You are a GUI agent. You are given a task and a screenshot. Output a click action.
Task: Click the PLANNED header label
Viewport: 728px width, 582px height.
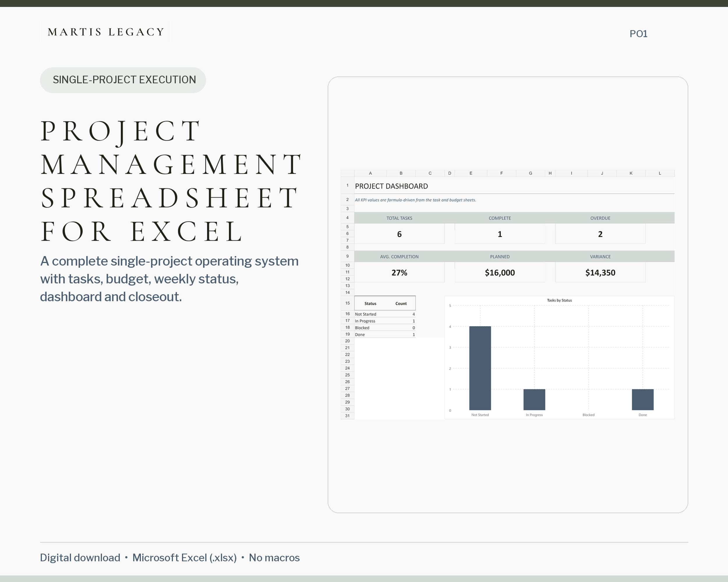pyautogui.click(x=500, y=257)
